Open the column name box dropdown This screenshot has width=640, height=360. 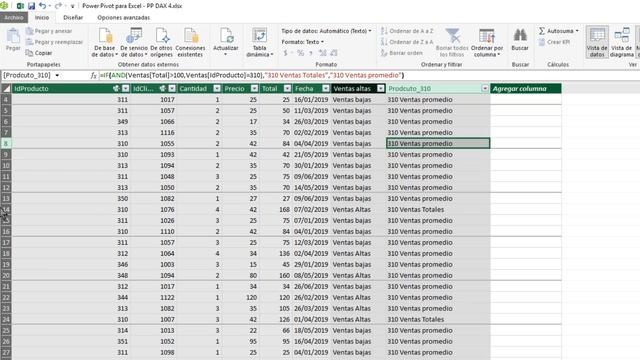(x=57, y=76)
